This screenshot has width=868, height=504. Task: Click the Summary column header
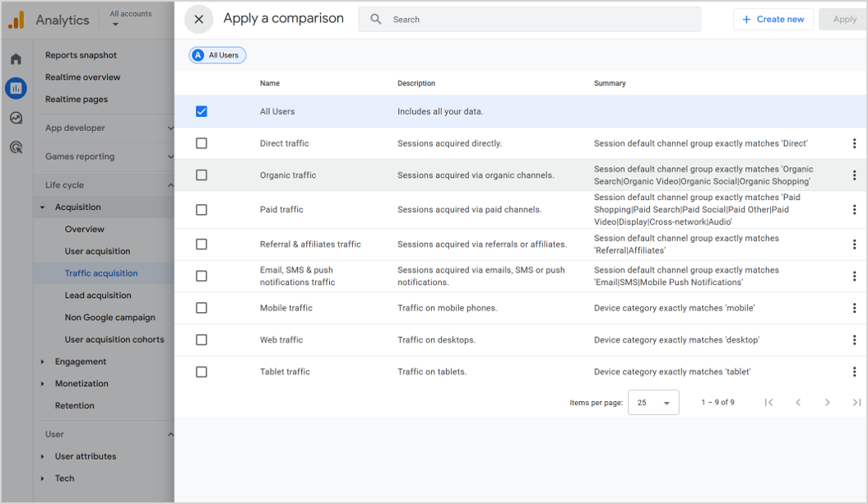610,83
